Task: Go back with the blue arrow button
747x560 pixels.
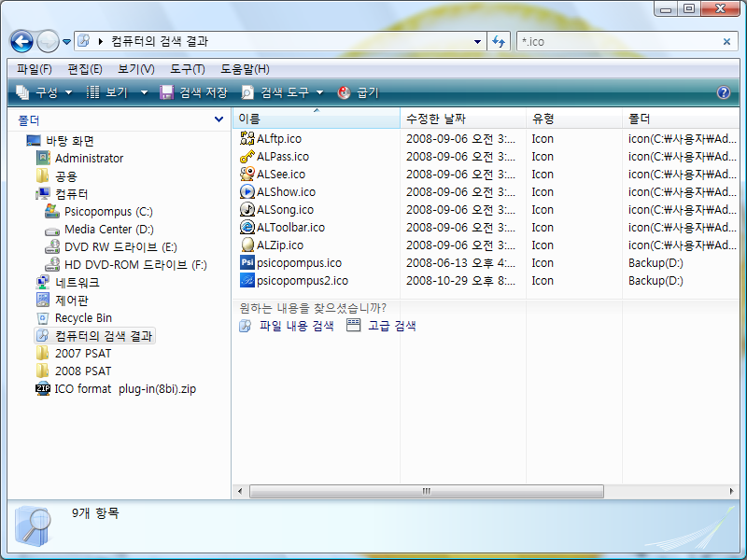Action: pos(21,41)
